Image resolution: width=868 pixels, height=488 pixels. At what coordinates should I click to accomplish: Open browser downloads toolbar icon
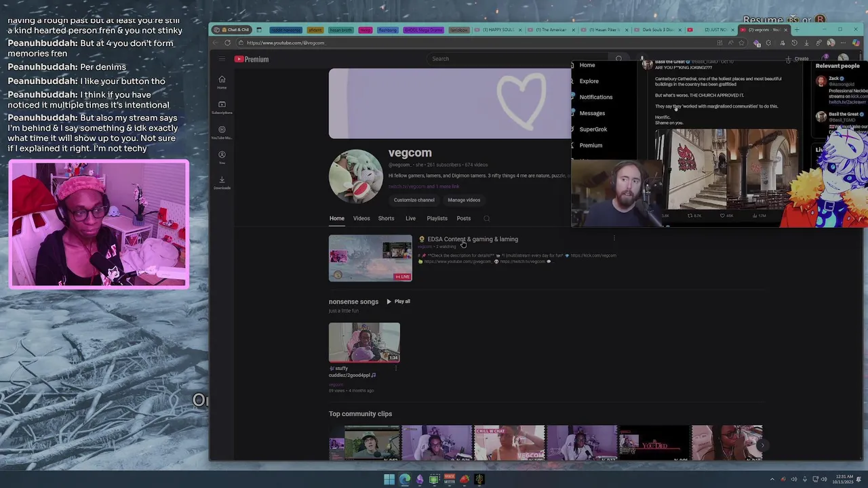tap(806, 43)
